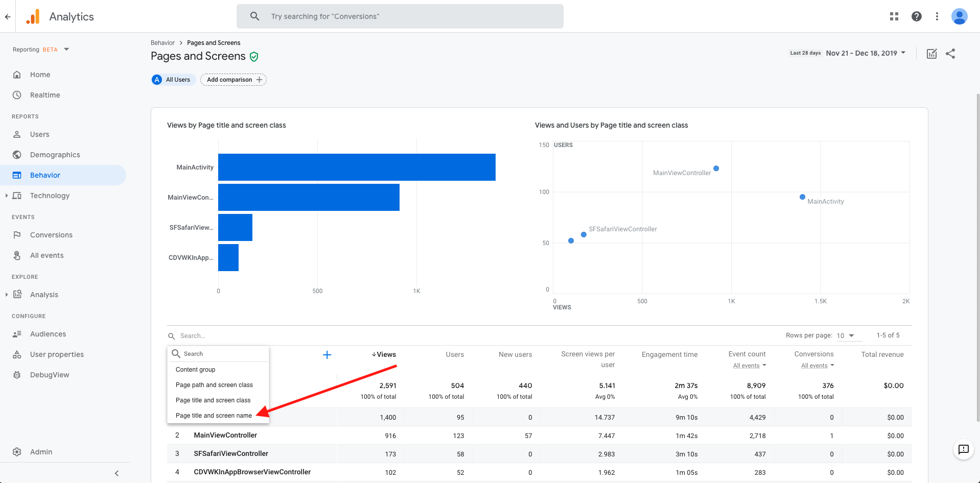980x483 pixels.
Task: Choose Content group from dimension list
Action: click(x=196, y=370)
